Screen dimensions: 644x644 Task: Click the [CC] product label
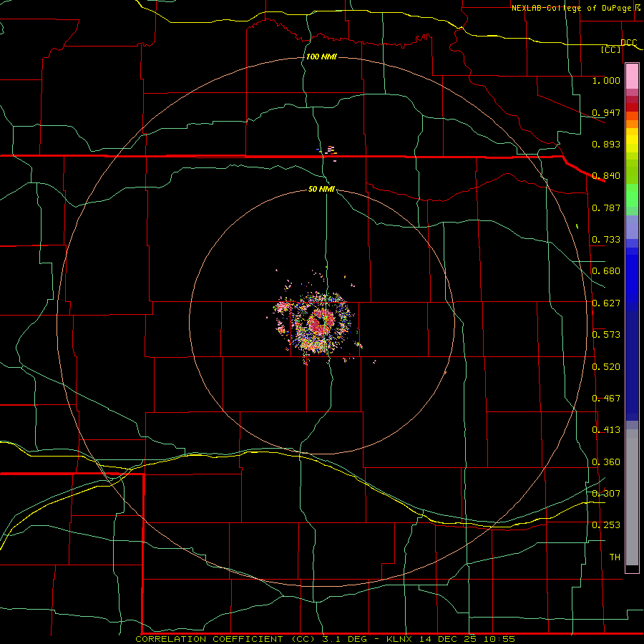611,49
